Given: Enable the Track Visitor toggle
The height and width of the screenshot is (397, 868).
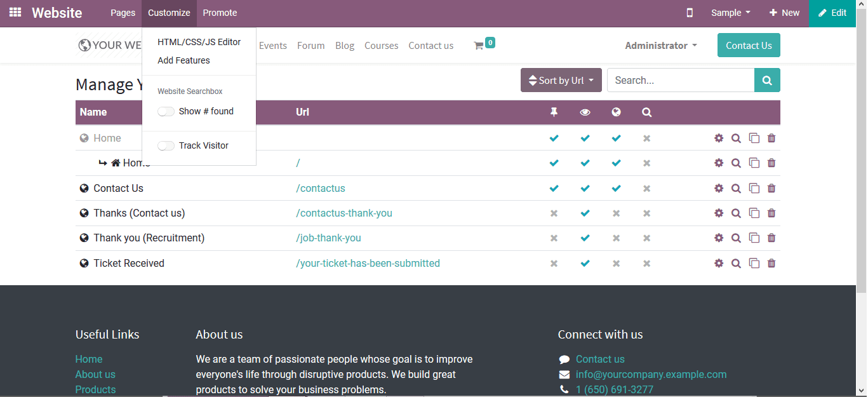Looking at the screenshot, I should [166, 145].
